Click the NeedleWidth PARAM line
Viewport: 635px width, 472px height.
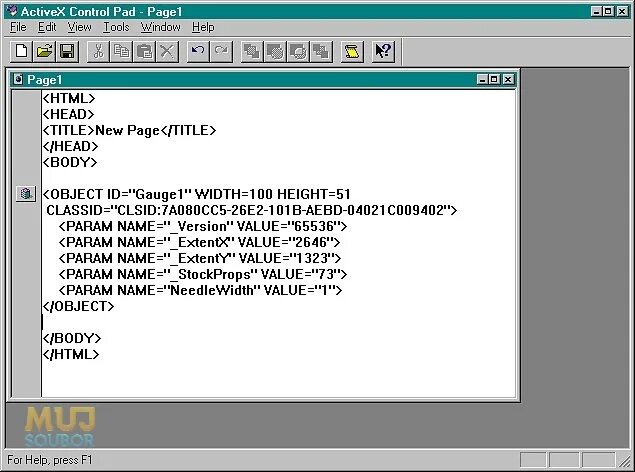coord(200,290)
